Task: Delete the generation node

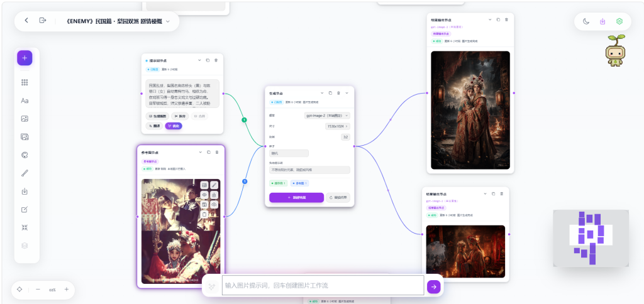Action: 338,93
